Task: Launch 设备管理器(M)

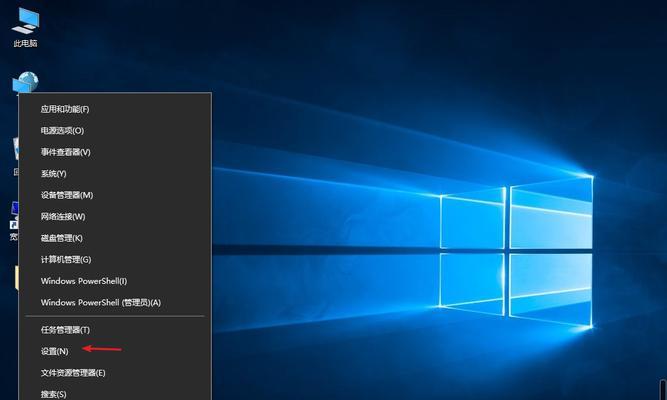Action: (x=115, y=195)
